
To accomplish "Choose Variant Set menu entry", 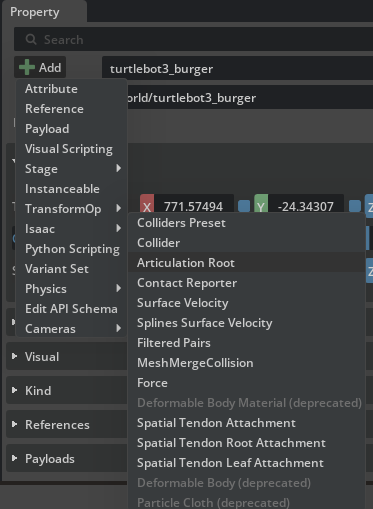I will [72, 269].
